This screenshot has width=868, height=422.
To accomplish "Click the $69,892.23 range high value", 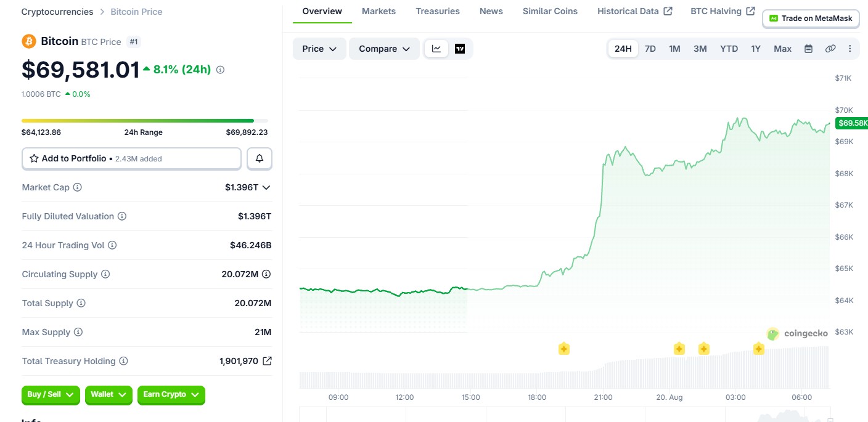I will coord(247,132).
